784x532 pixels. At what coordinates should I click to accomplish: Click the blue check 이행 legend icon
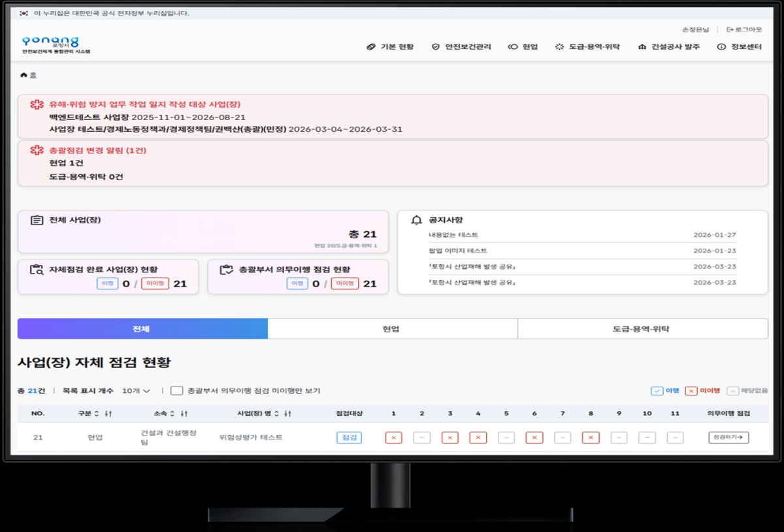[657, 391]
